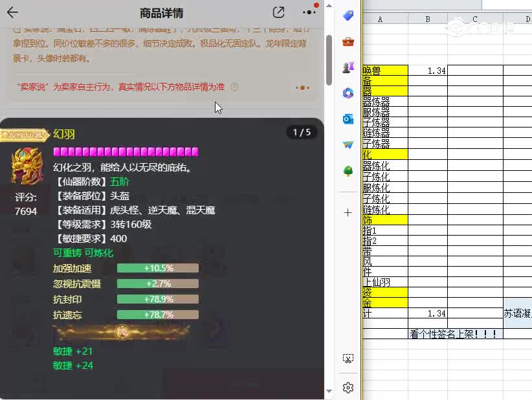Click the 忽视抗震慑 +2.7% progress bar

click(x=158, y=283)
